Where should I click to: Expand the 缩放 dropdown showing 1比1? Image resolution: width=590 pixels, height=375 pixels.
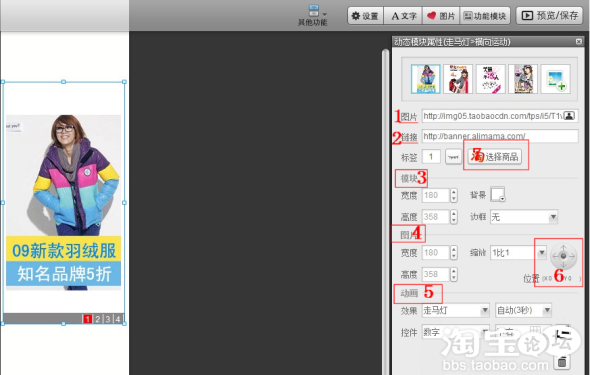pyautogui.click(x=518, y=253)
